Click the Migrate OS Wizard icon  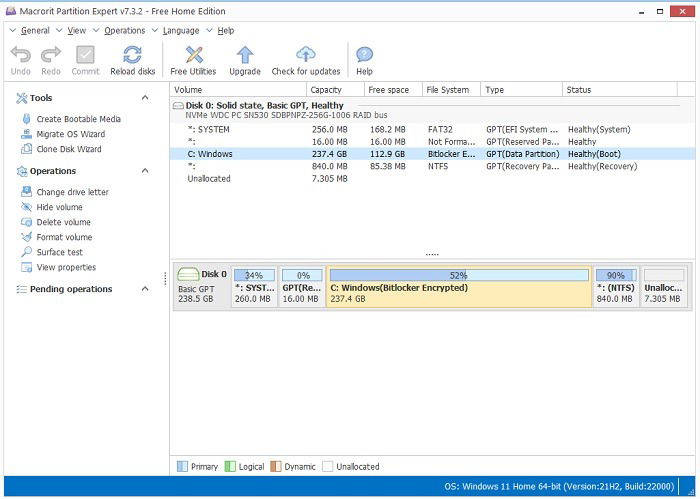click(26, 134)
